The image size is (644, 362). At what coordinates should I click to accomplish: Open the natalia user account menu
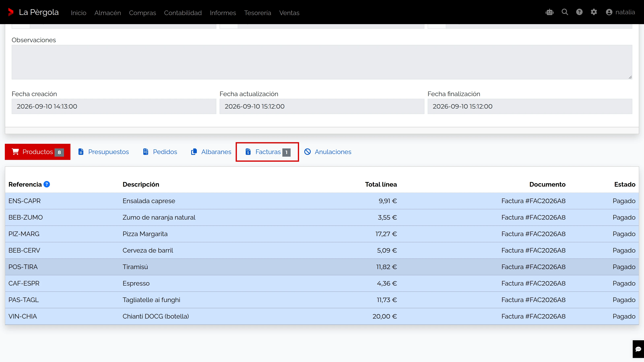[620, 12]
